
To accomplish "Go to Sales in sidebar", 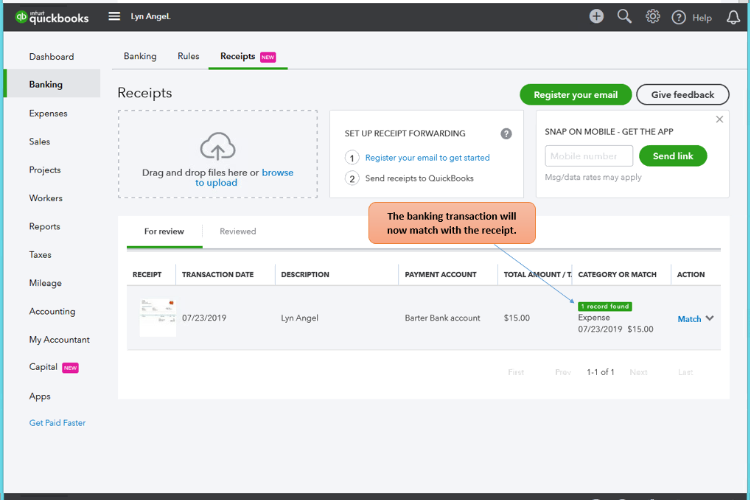I will (x=39, y=142).
